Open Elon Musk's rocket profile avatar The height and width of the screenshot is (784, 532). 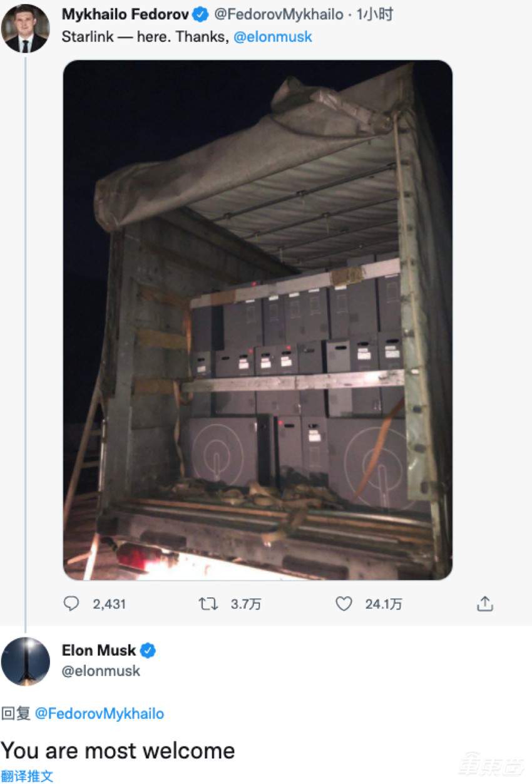point(25,661)
